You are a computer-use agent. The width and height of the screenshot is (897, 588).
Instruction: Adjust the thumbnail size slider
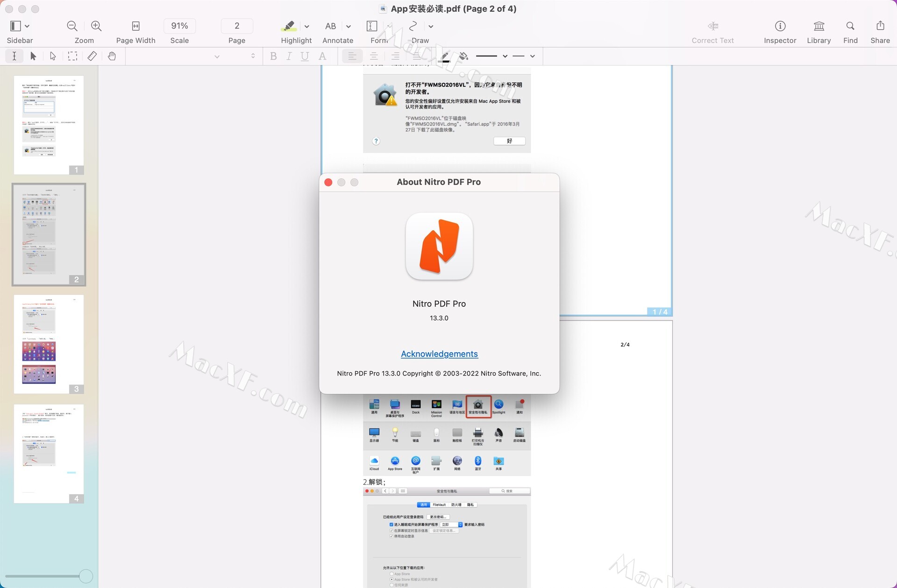point(85,576)
